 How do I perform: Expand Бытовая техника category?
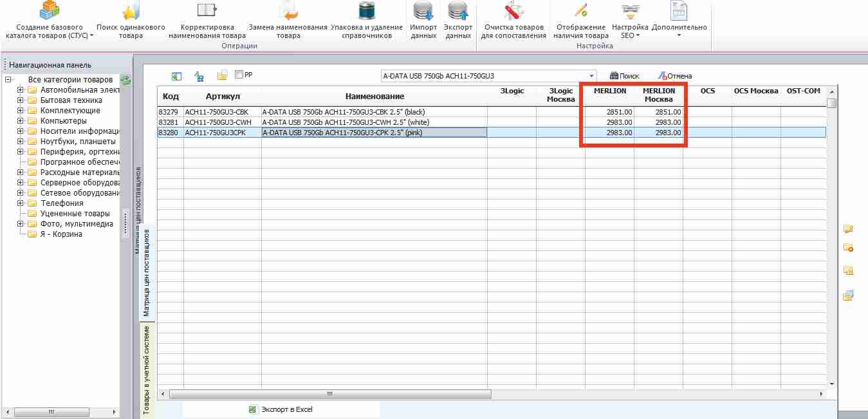point(21,100)
